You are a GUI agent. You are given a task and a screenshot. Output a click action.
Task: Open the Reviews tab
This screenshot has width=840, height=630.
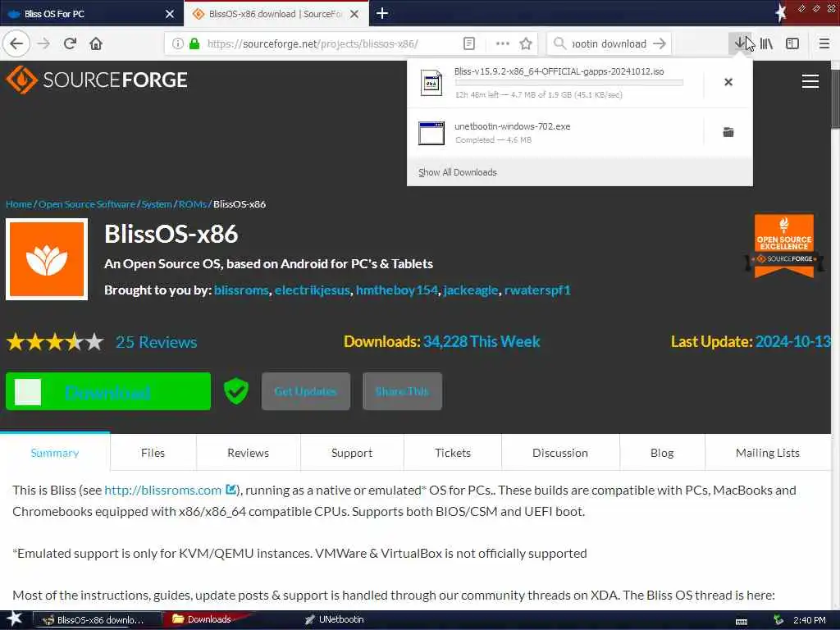(x=248, y=453)
